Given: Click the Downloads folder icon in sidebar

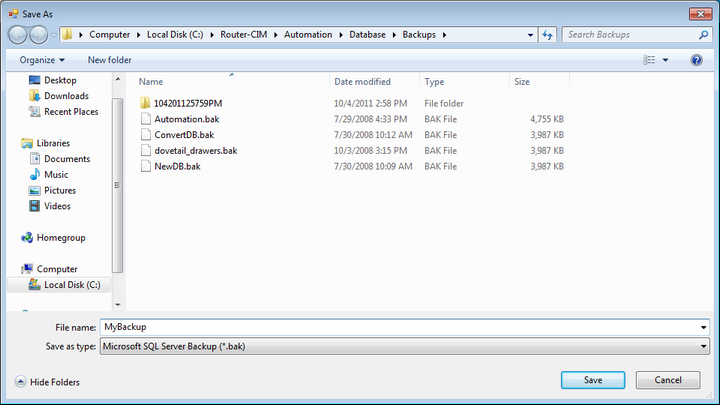Looking at the screenshot, I should (x=36, y=96).
